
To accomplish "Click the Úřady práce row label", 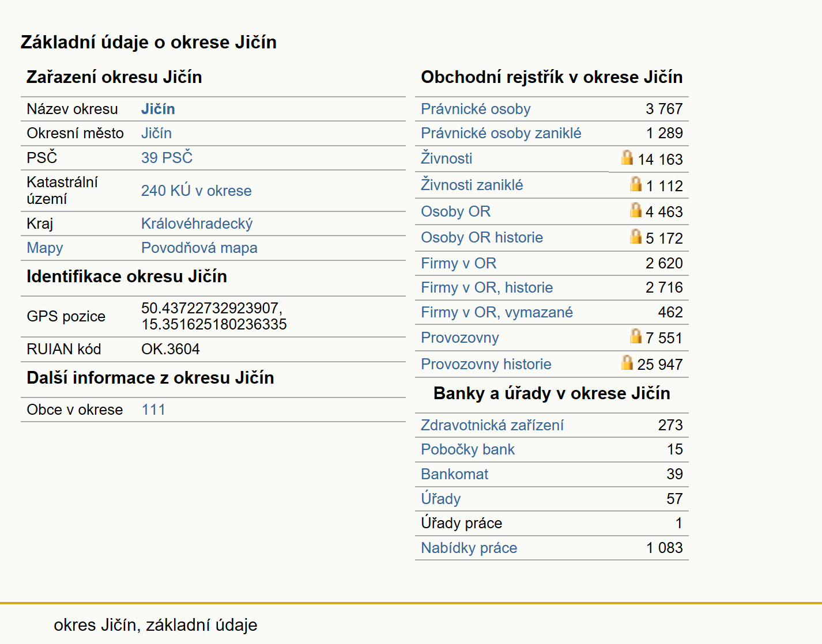I will (x=461, y=523).
